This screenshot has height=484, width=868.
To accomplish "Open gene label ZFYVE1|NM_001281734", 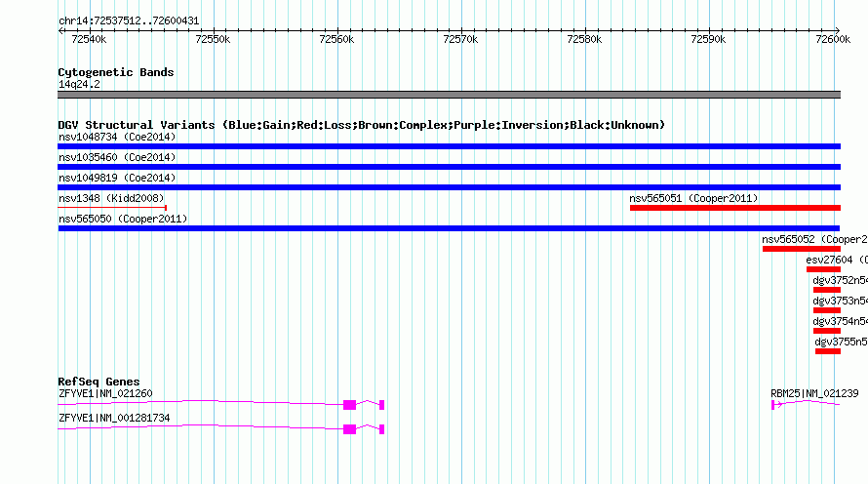I will pos(114,418).
